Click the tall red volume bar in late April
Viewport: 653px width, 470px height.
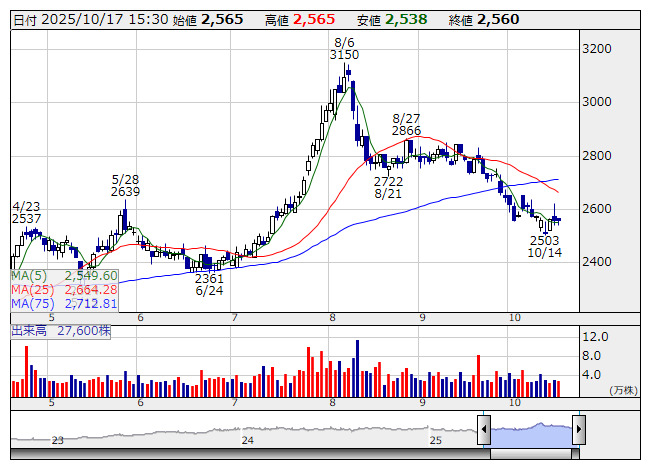coord(27,371)
